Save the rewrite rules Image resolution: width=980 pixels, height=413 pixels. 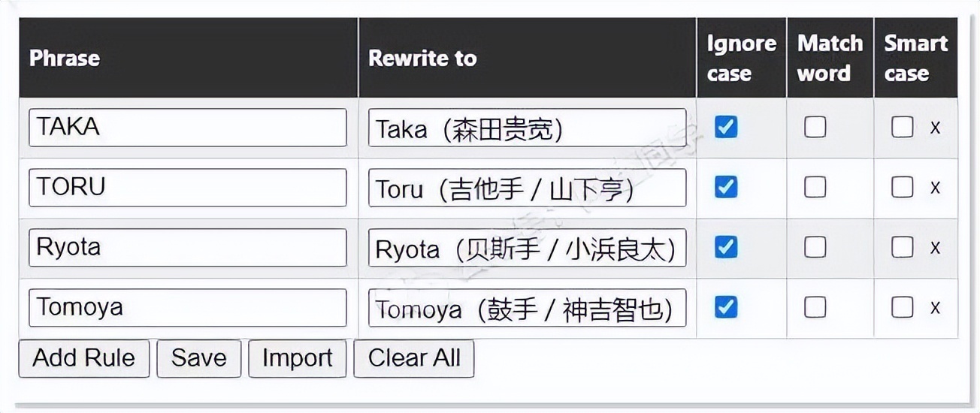(x=198, y=358)
